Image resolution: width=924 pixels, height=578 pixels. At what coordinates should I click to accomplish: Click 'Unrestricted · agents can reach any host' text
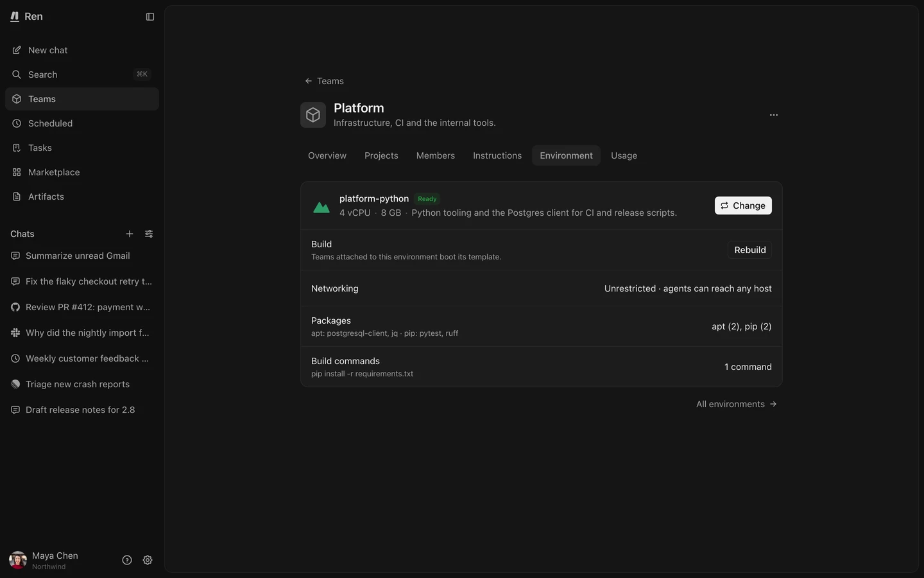(x=688, y=288)
